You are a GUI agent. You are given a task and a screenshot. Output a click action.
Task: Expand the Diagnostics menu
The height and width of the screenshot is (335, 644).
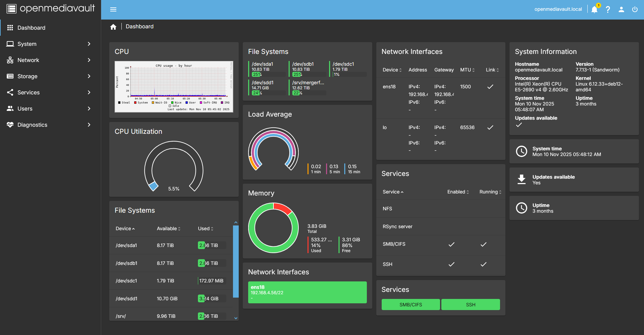pos(51,125)
